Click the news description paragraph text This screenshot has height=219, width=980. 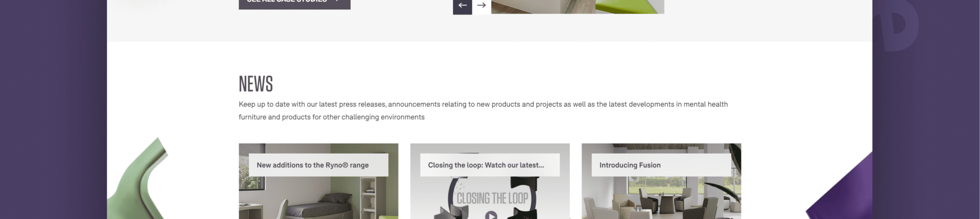483,110
